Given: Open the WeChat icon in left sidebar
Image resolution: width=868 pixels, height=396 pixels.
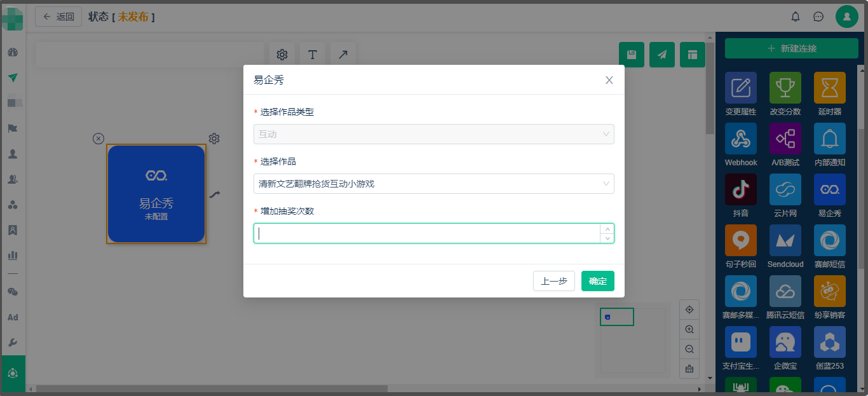Looking at the screenshot, I should [x=13, y=292].
